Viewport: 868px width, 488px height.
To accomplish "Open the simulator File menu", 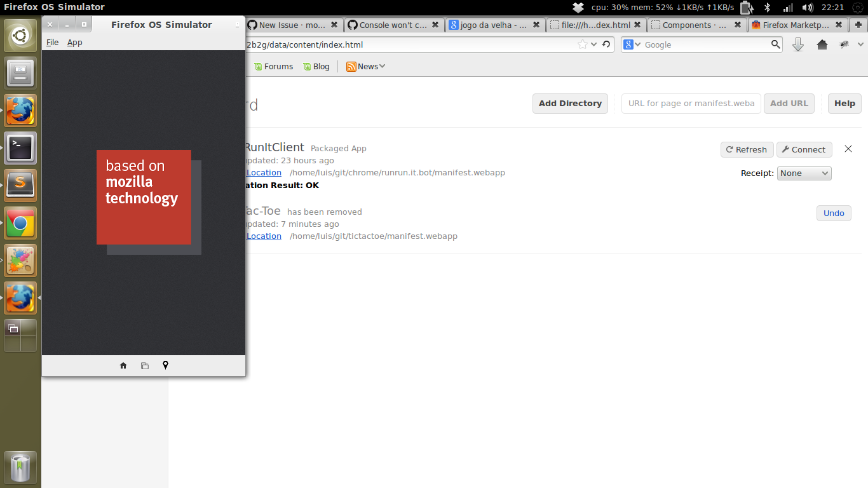I will [53, 43].
